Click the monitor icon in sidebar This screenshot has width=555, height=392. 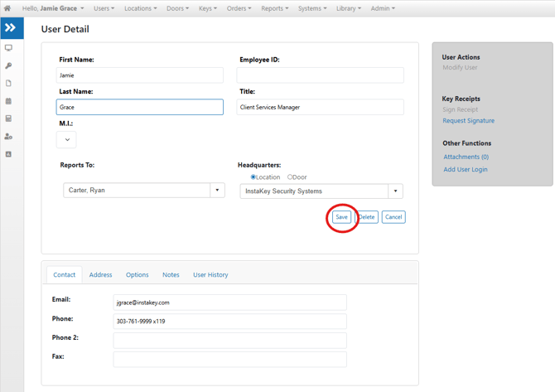pos(8,48)
